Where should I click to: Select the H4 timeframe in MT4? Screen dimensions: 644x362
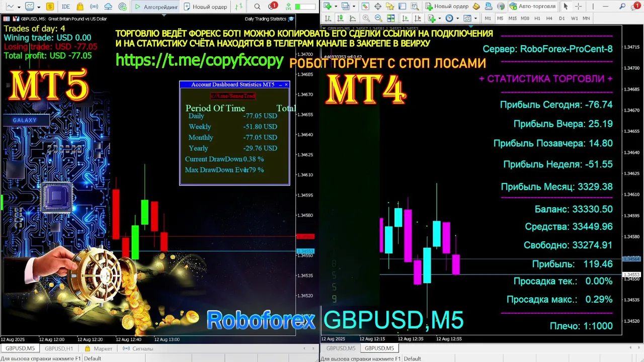click(549, 18)
